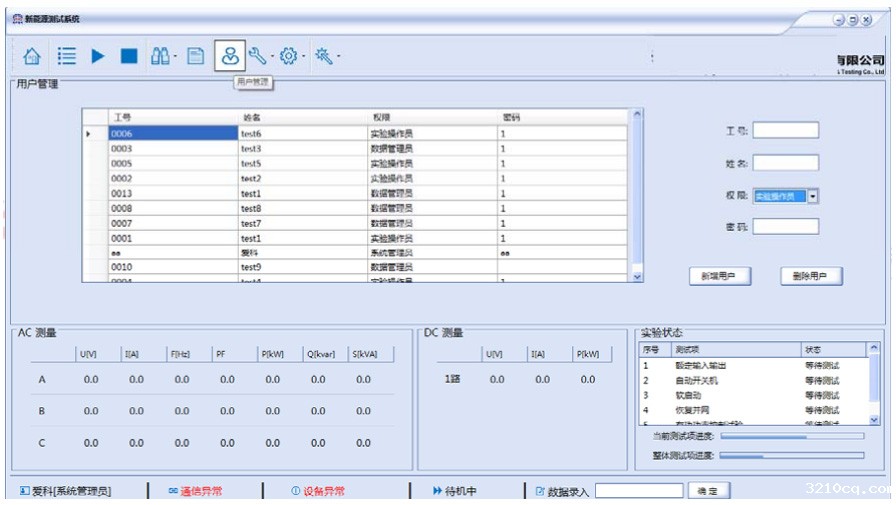This screenshot has height=505, width=896.
Task: Open the 权限 combo box arrow
Action: click(813, 197)
